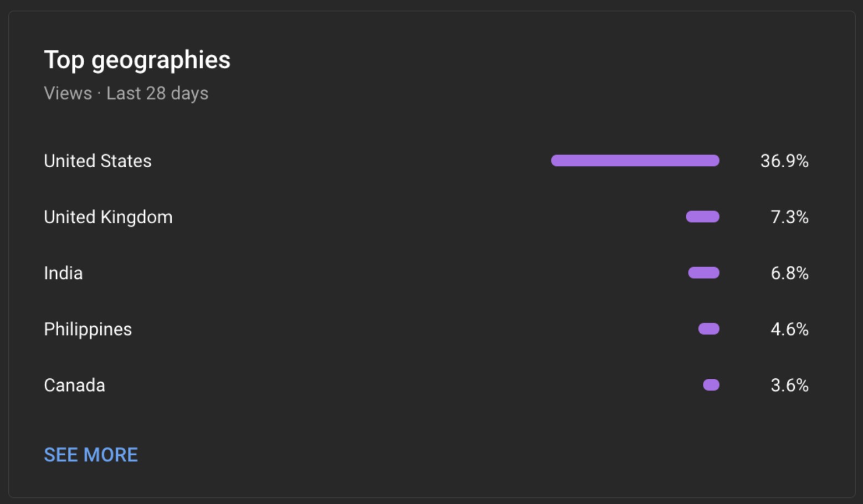863x504 pixels.
Task: Click the 3.6% value
Action: (789, 385)
